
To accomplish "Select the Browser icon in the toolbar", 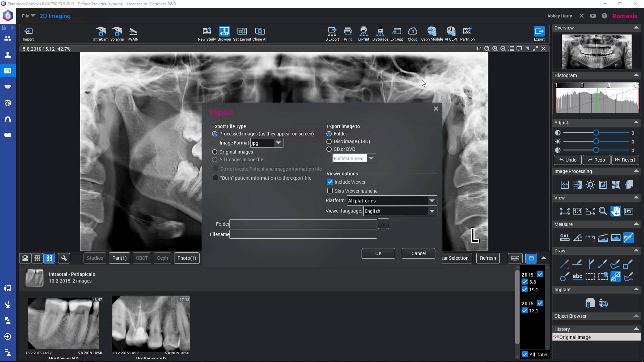I will click(x=224, y=32).
